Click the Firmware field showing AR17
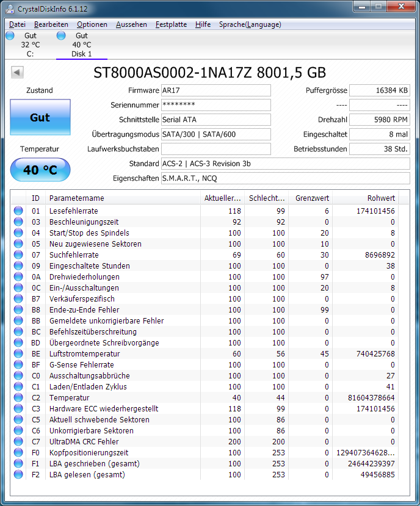Viewport: 420px width, 506px height. [x=216, y=90]
